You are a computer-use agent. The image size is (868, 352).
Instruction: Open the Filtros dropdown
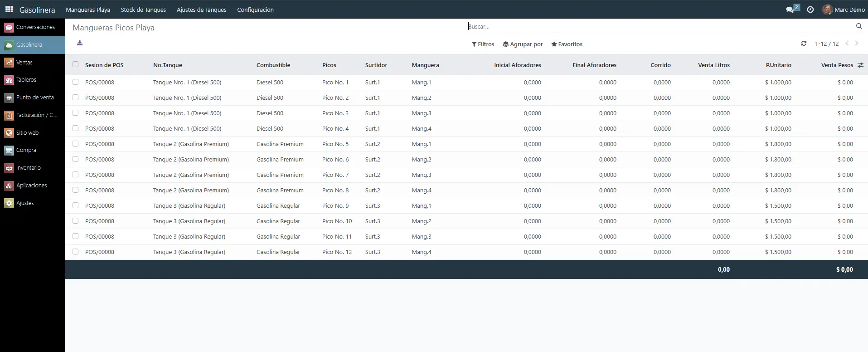pyautogui.click(x=483, y=44)
